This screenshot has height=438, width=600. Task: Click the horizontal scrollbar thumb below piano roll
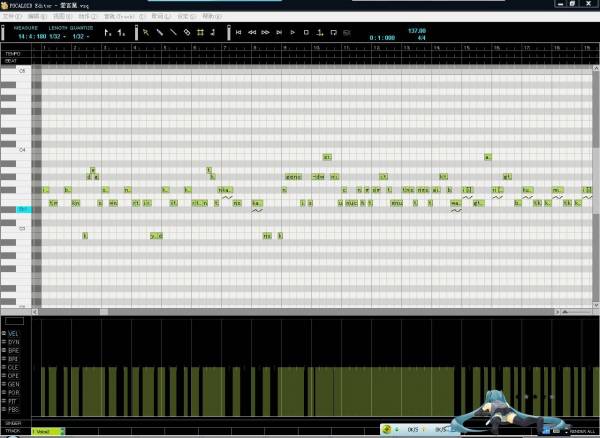coord(104,312)
